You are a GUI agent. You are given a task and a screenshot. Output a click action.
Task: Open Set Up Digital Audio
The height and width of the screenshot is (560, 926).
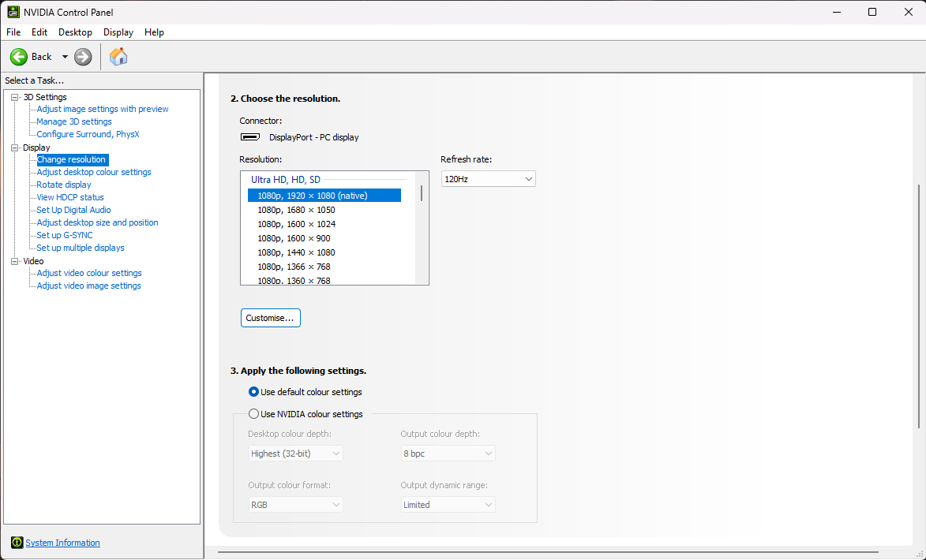[74, 210]
